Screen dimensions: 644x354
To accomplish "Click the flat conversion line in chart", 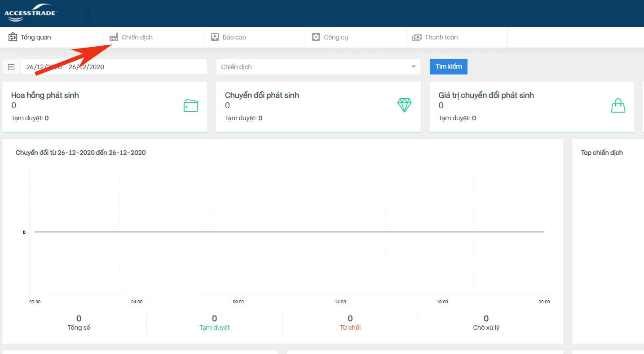I will pos(289,232).
